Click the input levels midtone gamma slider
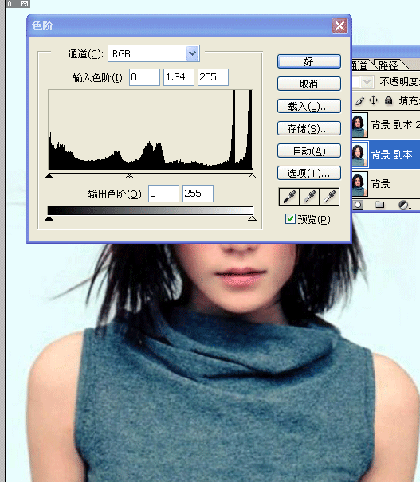 (x=129, y=175)
